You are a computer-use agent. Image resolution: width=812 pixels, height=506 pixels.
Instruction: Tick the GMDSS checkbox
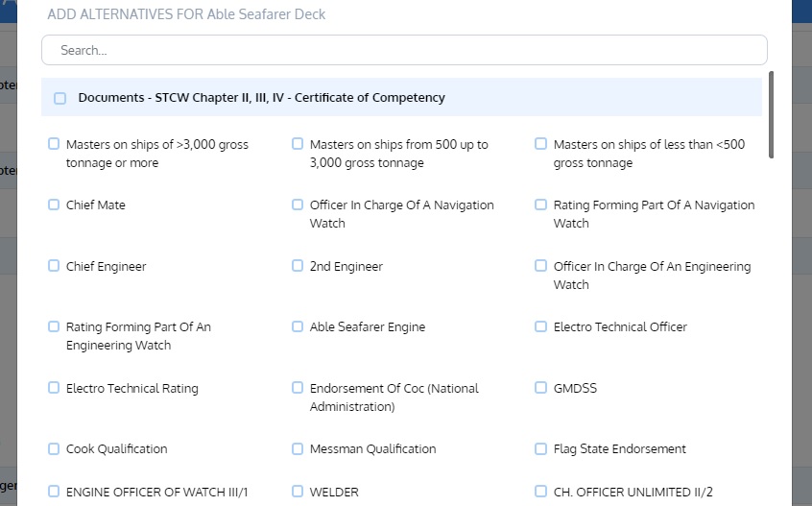click(541, 388)
